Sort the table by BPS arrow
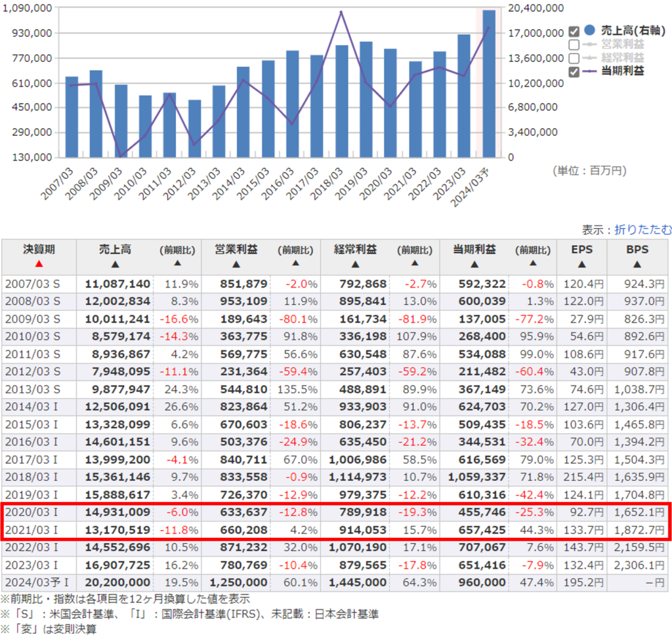This screenshot has width=672, height=635. [x=636, y=264]
